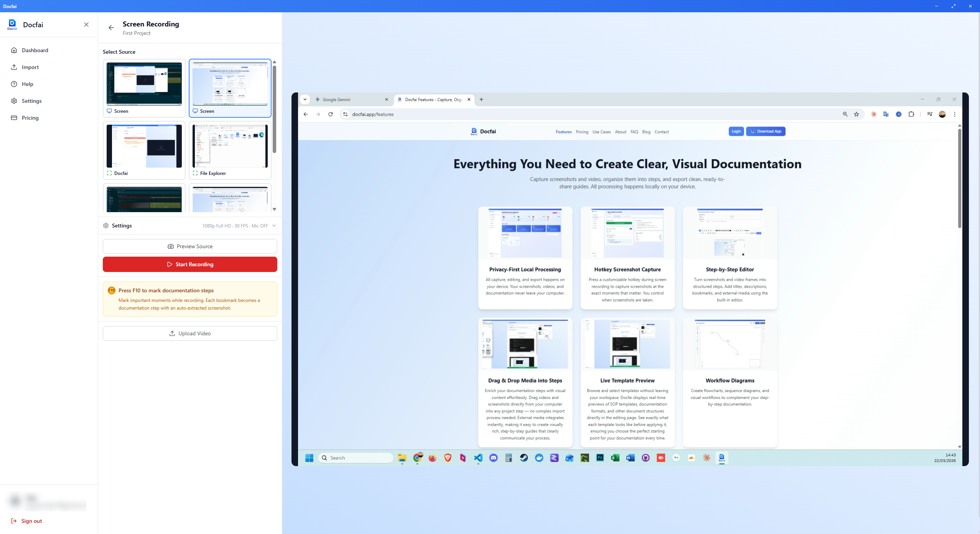The height and width of the screenshot is (534, 980).
Task: Open a new browser tab with plus icon
Action: tap(481, 99)
